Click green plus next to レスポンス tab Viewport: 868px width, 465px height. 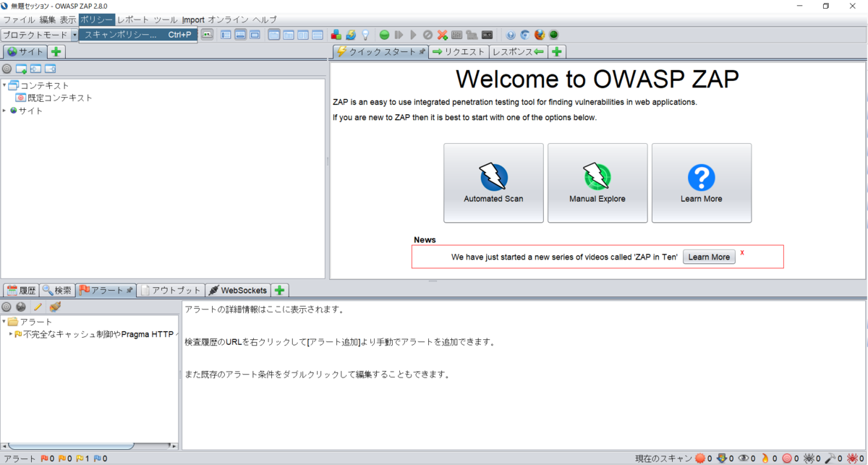tap(557, 51)
